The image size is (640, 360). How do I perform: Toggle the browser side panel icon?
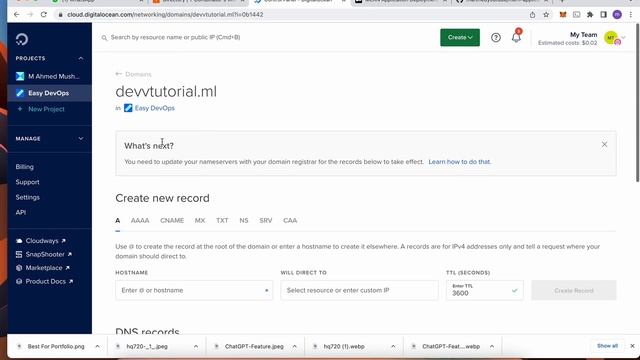pos(603,15)
